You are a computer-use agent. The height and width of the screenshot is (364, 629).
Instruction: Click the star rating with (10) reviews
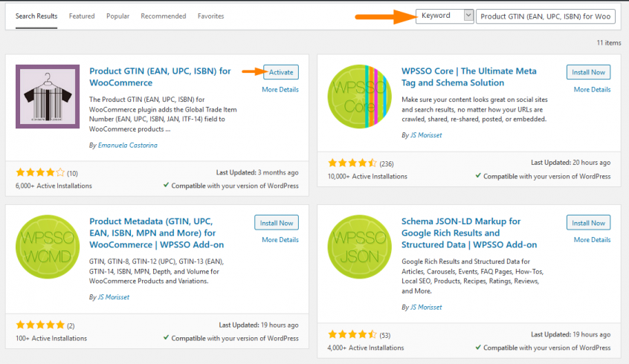click(x=40, y=173)
